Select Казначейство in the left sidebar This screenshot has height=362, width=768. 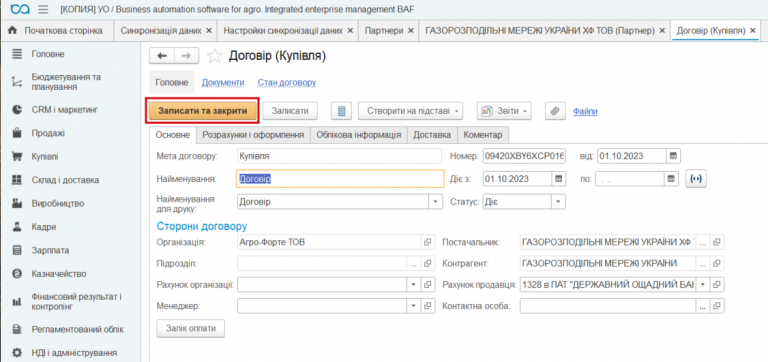(59, 274)
